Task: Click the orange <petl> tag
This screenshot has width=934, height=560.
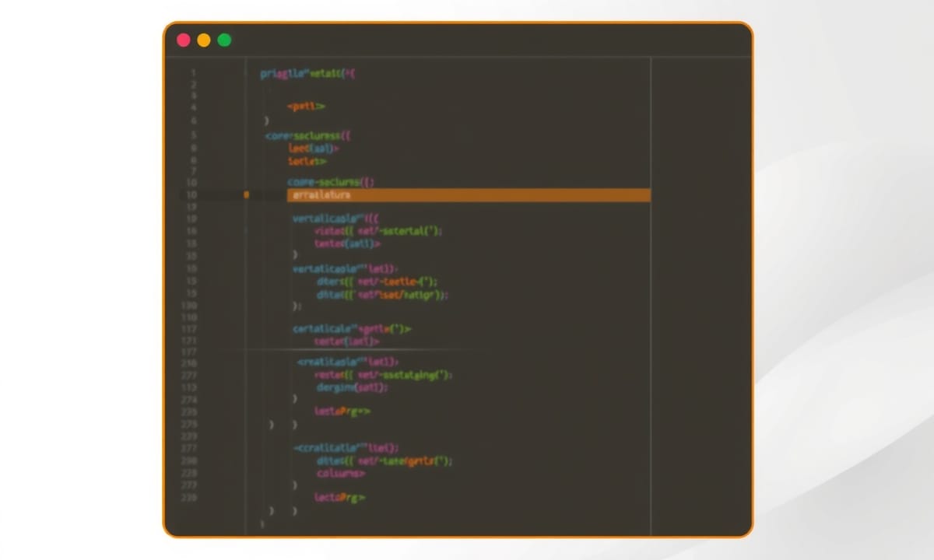Action: click(x=306, y=107)
